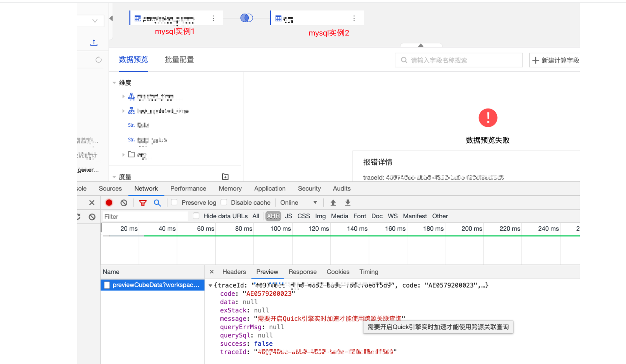
Task: Collapse the JSON response object tree
Action: pyautogui.click(x=210, y=286)
